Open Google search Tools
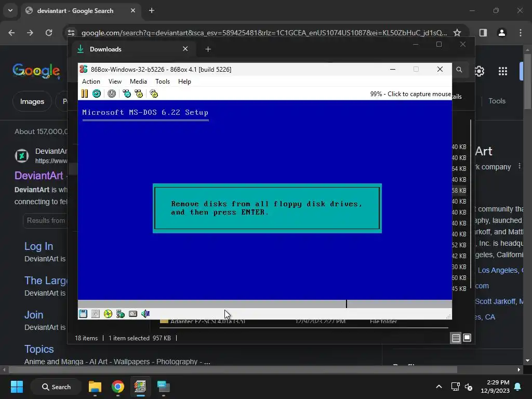 pos(497,101)
